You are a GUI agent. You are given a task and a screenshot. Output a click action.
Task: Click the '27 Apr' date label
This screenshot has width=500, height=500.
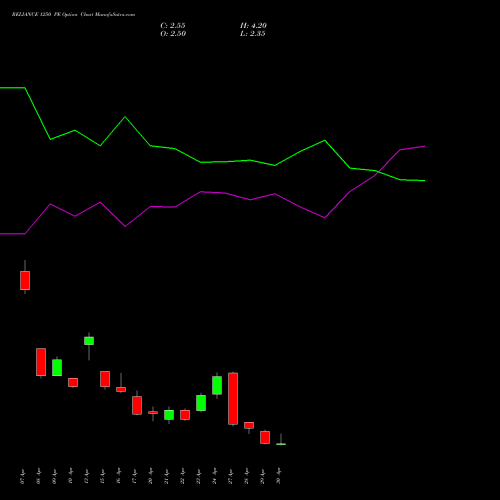[231, 476]
